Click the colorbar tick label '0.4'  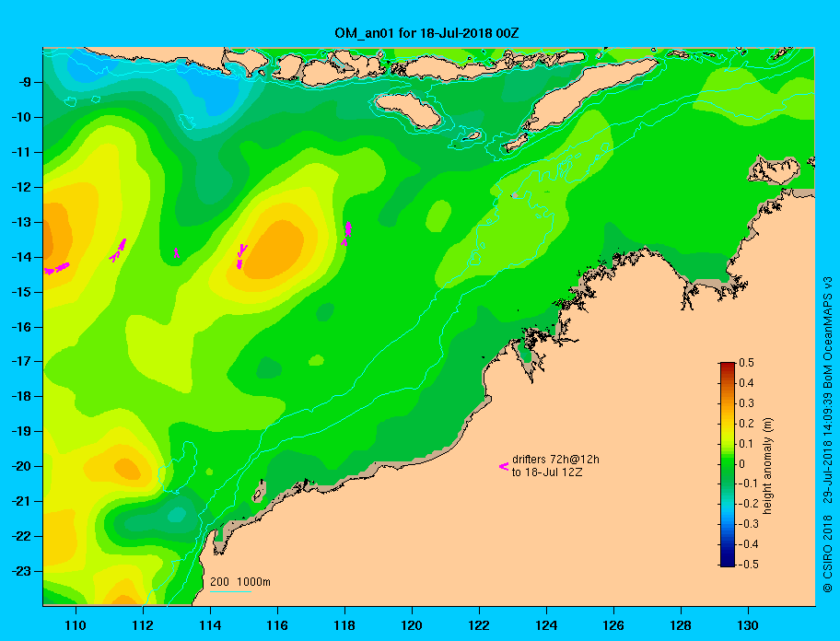pyautogui.click(x=746, y=383)
